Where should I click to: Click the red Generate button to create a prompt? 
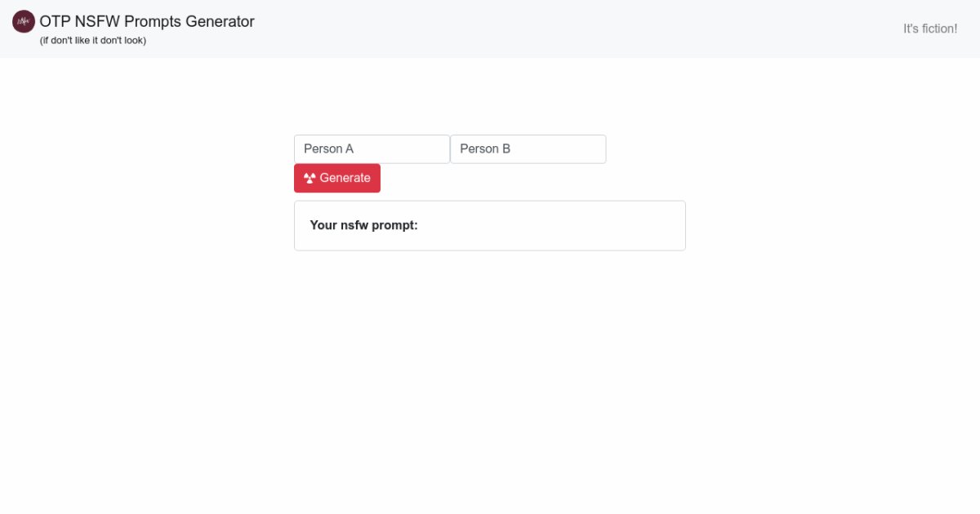pos(337,178)
